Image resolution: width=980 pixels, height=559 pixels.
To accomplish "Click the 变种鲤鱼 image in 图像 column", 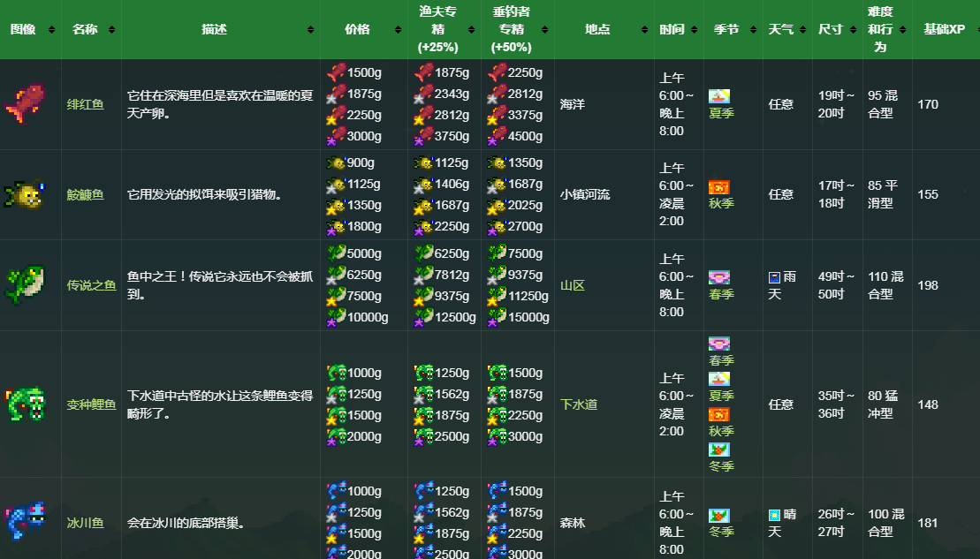I will (24, 404).
